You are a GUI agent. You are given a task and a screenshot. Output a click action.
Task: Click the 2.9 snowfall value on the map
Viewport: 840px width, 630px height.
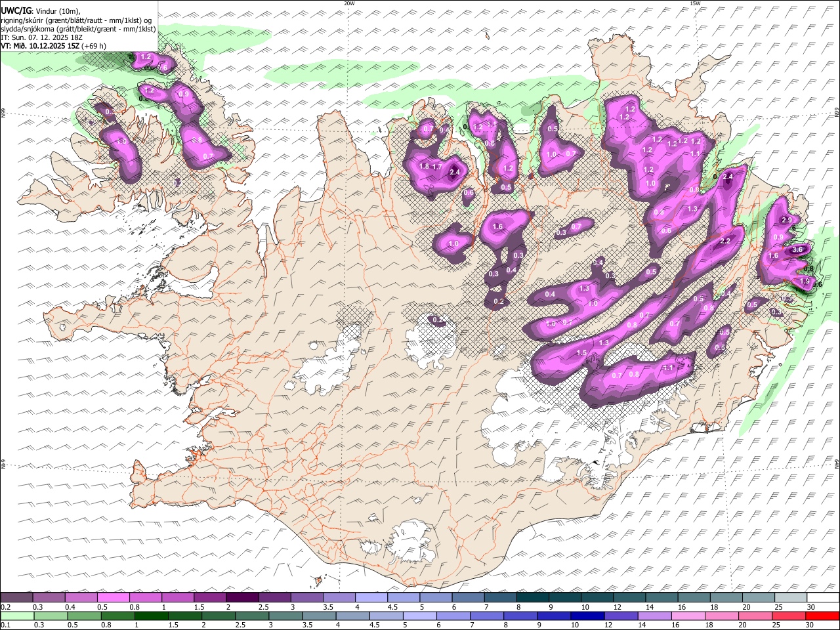coord(787,220)
